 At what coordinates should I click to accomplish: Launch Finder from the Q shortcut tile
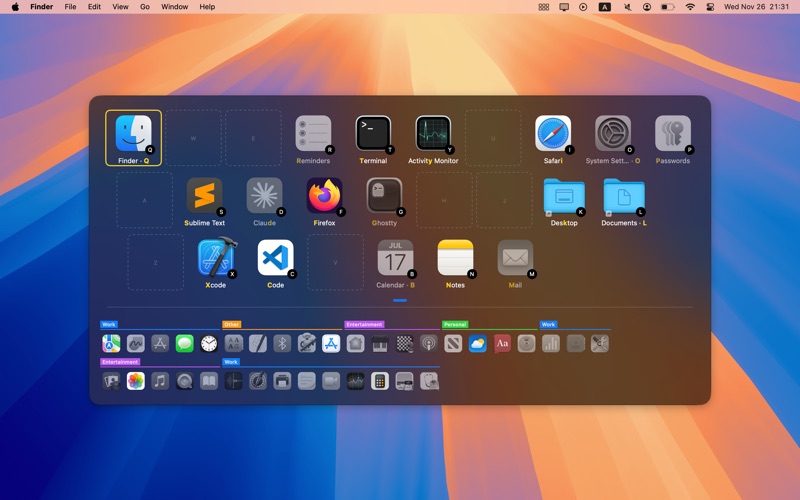click(x=133, y=138)
